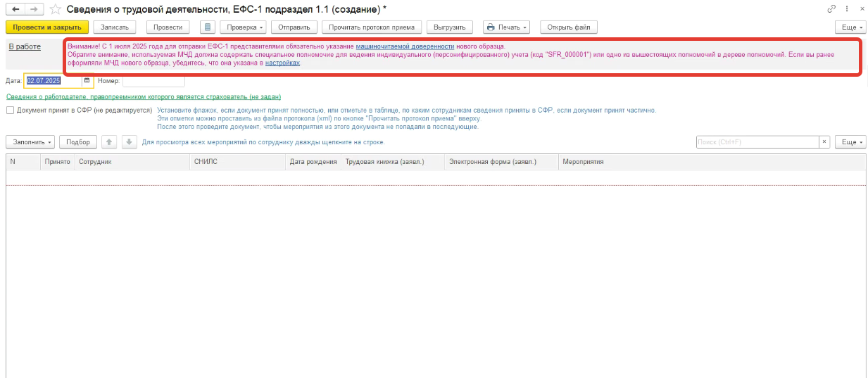
Task: Move selected row down with arrow icon
Action: coord(129,142)
